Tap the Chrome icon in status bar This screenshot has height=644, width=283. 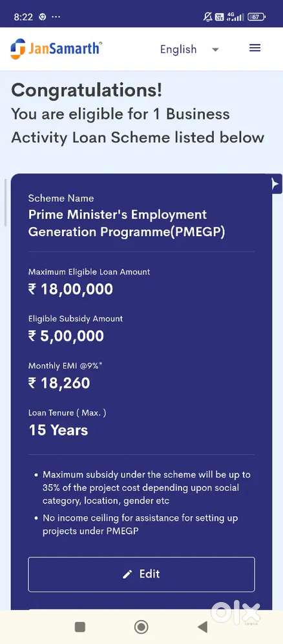point(42,17)
